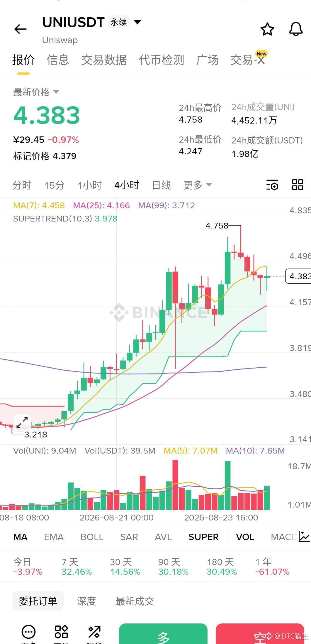This screenshot has height=644, width=311.
Task: Toggle the BOLL indicator
Action: coord(92,537)
